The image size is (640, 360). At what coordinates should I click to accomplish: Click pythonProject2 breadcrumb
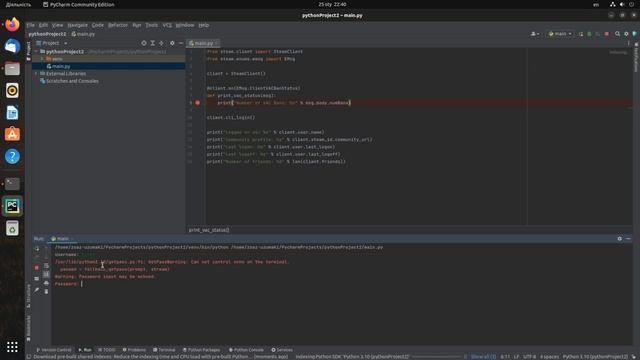(47, 34)
